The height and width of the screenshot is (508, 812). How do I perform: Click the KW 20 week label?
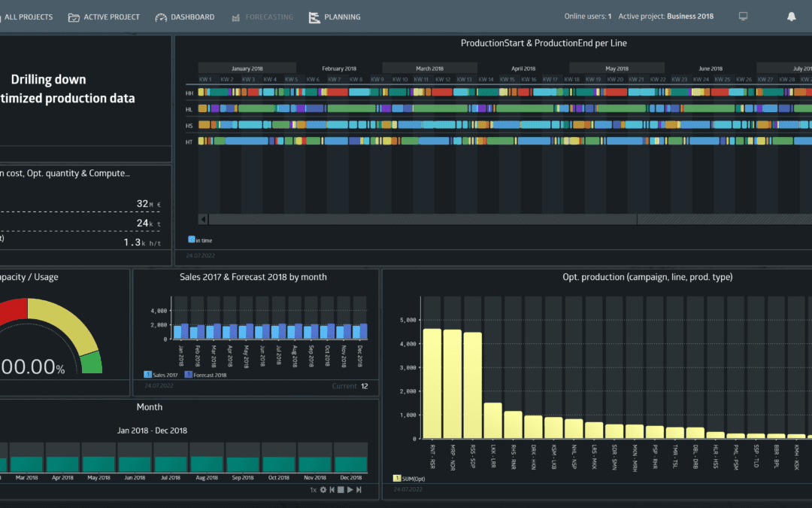pyautogui.click(x=615, y=79)
